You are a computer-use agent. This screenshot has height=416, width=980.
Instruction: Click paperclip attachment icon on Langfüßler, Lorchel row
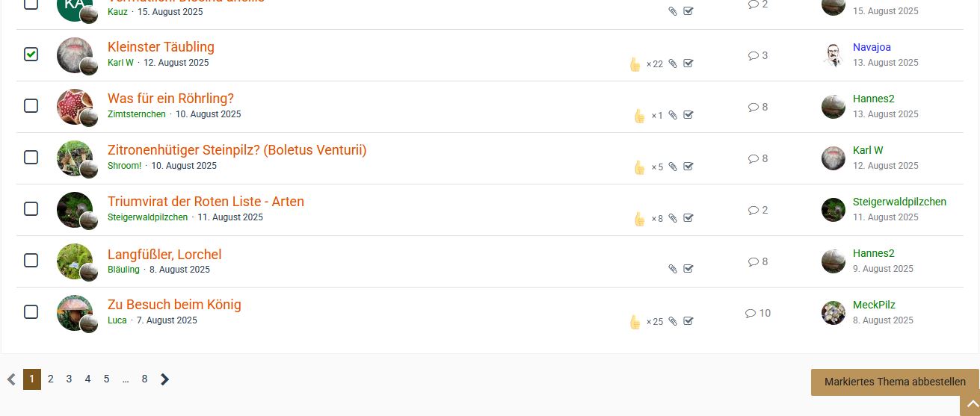point(673,269)
